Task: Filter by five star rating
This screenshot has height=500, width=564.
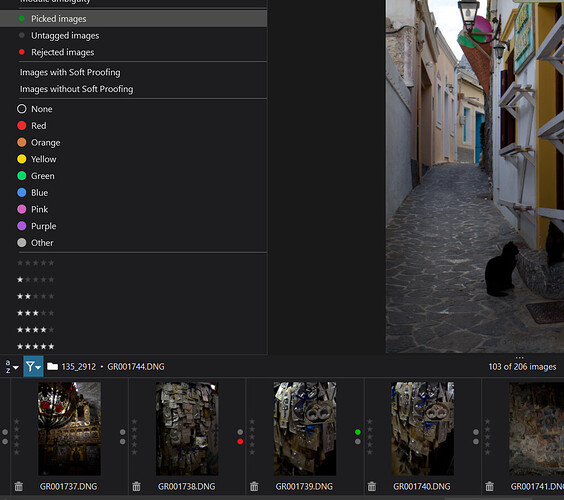Action: [36, 346]
